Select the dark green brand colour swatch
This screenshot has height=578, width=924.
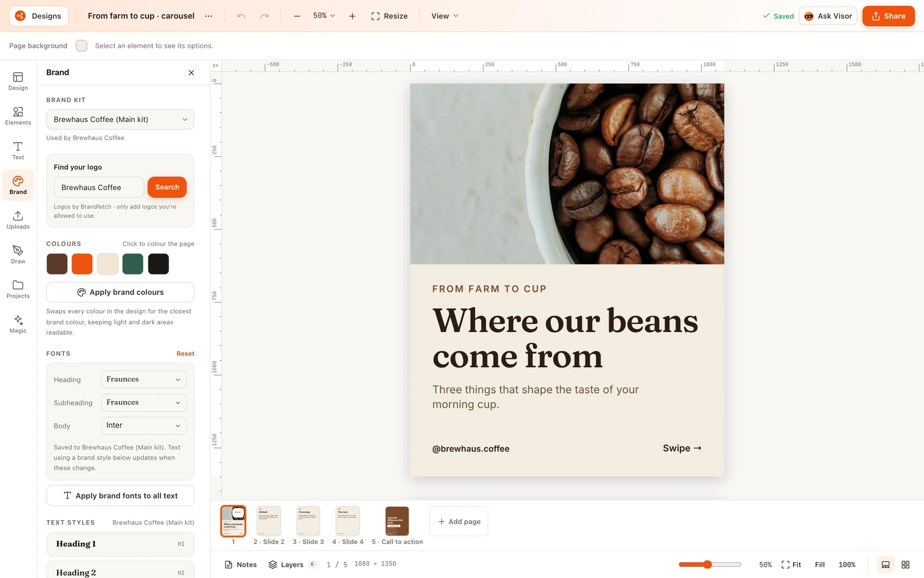[x=133, y=264]
